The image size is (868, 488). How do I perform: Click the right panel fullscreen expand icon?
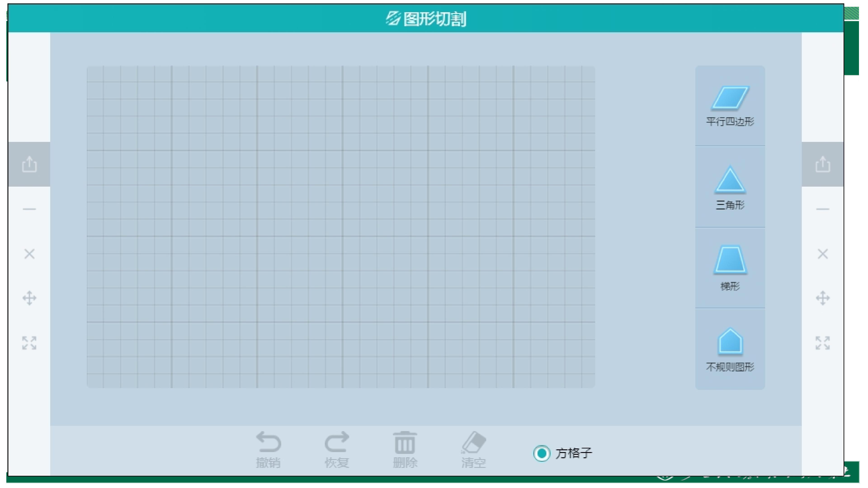[823, 343]
